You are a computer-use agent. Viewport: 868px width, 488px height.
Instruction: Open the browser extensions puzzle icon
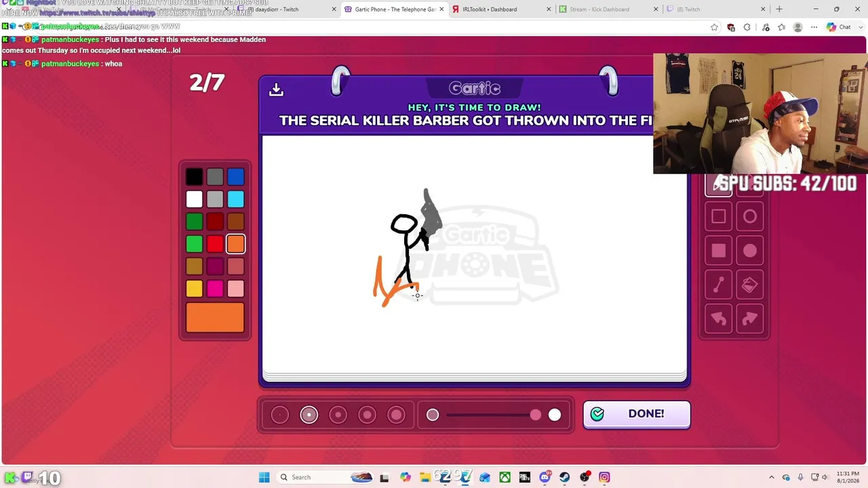point(747,27)
